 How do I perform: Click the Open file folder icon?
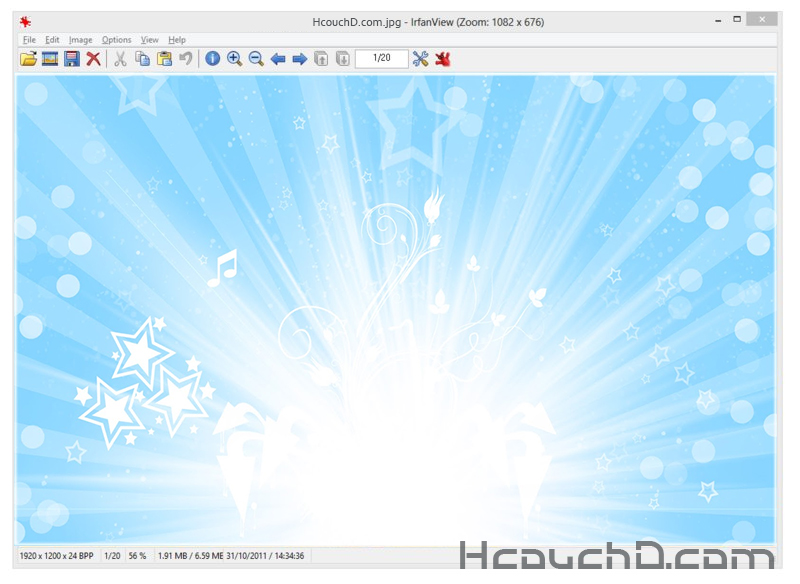point(28,59)
